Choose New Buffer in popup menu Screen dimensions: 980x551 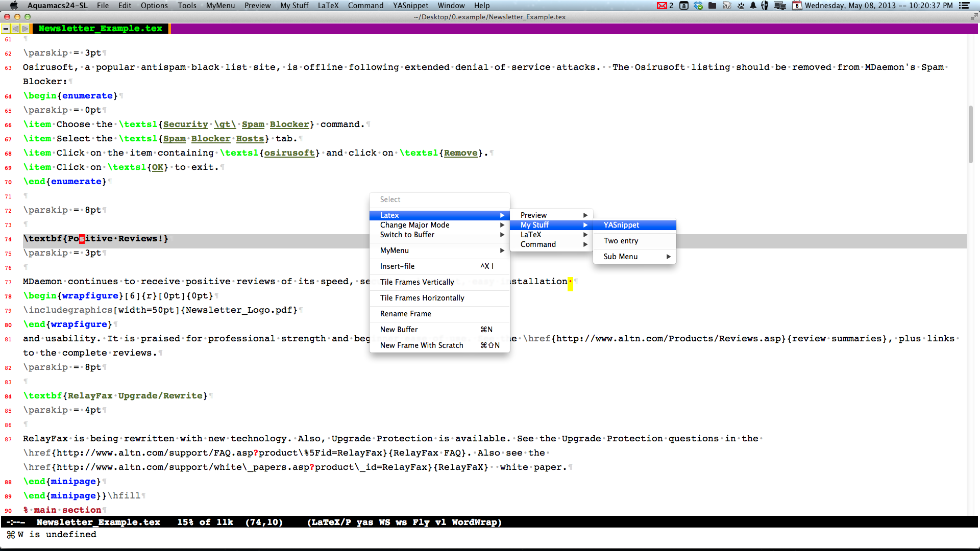point(439,330)
